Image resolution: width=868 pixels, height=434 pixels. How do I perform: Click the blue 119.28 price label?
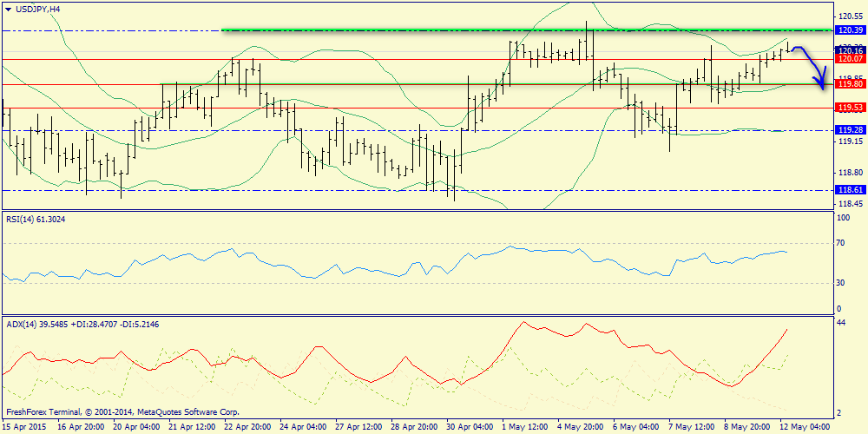849,130
